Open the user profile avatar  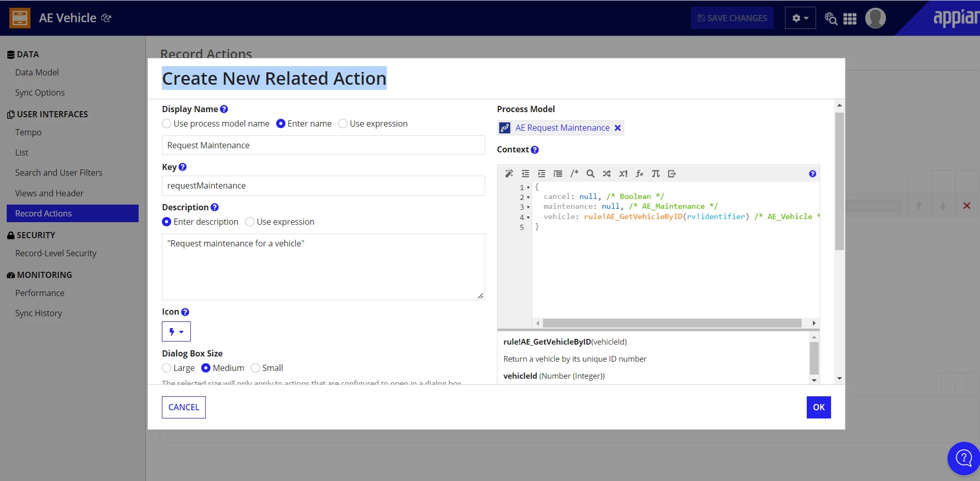876,18
